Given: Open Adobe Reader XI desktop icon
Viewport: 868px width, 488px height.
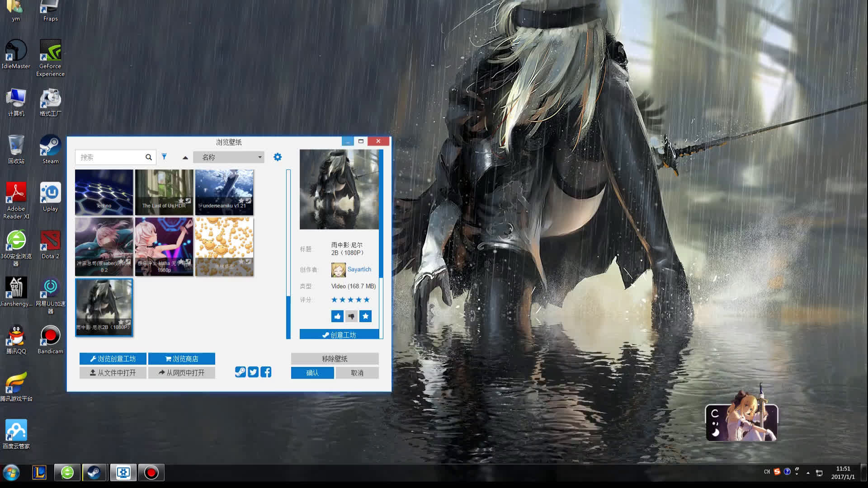Looking at the screenshot, I should coord(16,201).
